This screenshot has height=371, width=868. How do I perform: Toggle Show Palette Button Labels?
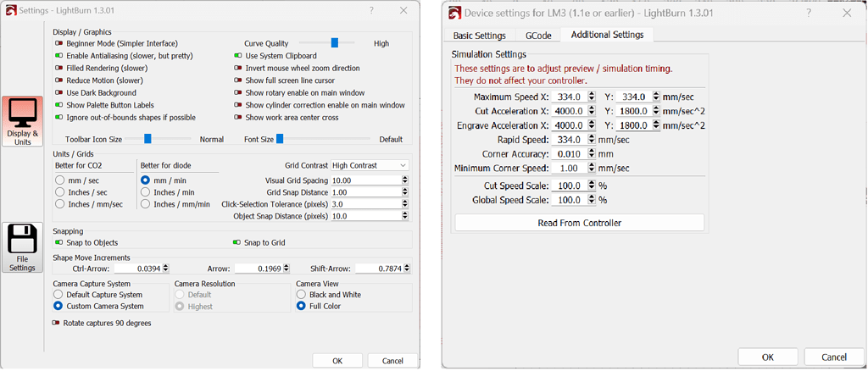pyautogui.click(x=59, y=105)
